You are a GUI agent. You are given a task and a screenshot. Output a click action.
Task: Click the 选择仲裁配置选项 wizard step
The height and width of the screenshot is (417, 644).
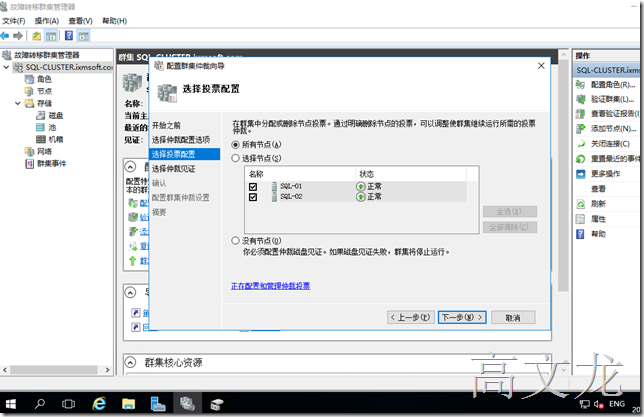pyautogui.click(x=181, y=140)
